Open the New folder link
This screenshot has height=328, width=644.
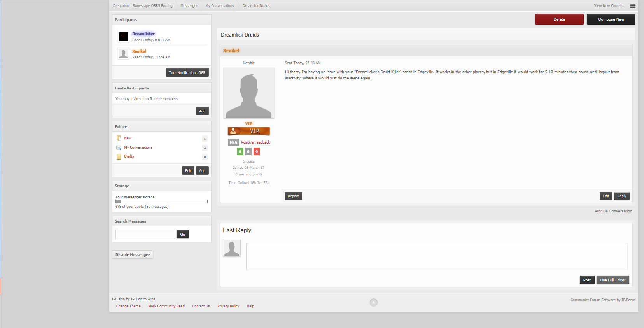pos(128,138)
